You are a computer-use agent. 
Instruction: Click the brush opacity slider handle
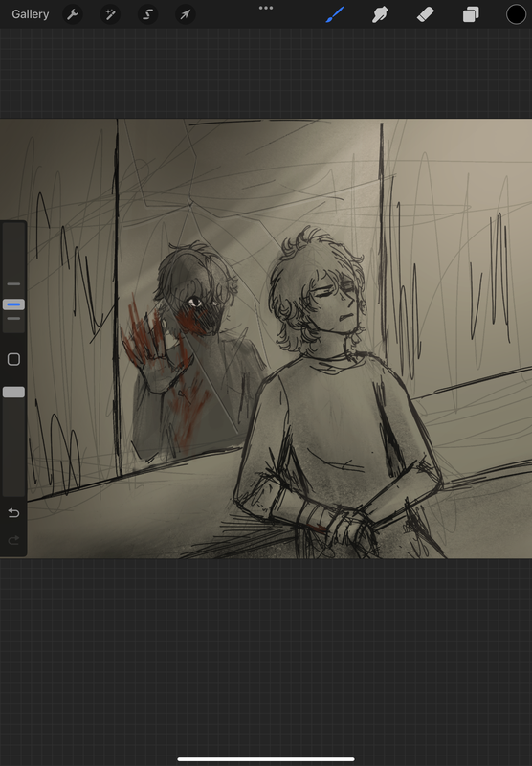pyautogui.click(x=13, y=392)
